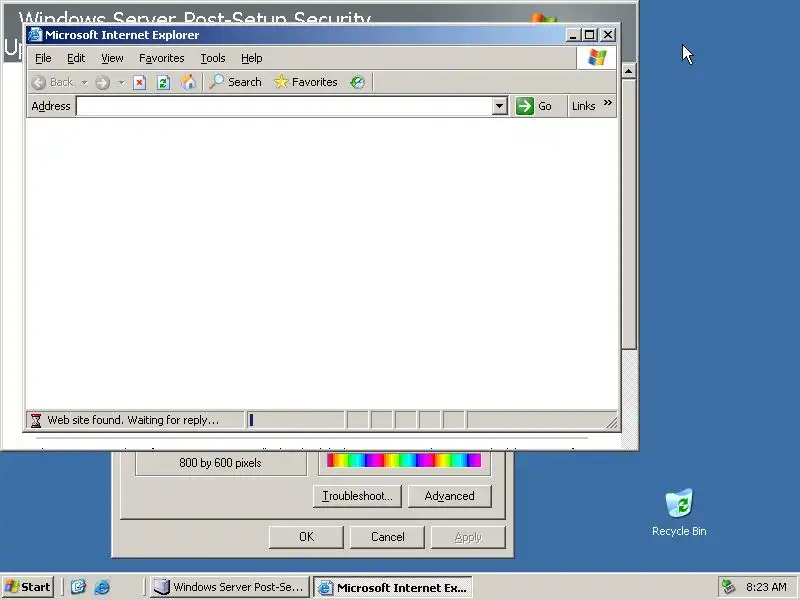Switch to Windows Server Post-Setup taskbar button
Screen dimensions: 800x600
tap(230, 587)
